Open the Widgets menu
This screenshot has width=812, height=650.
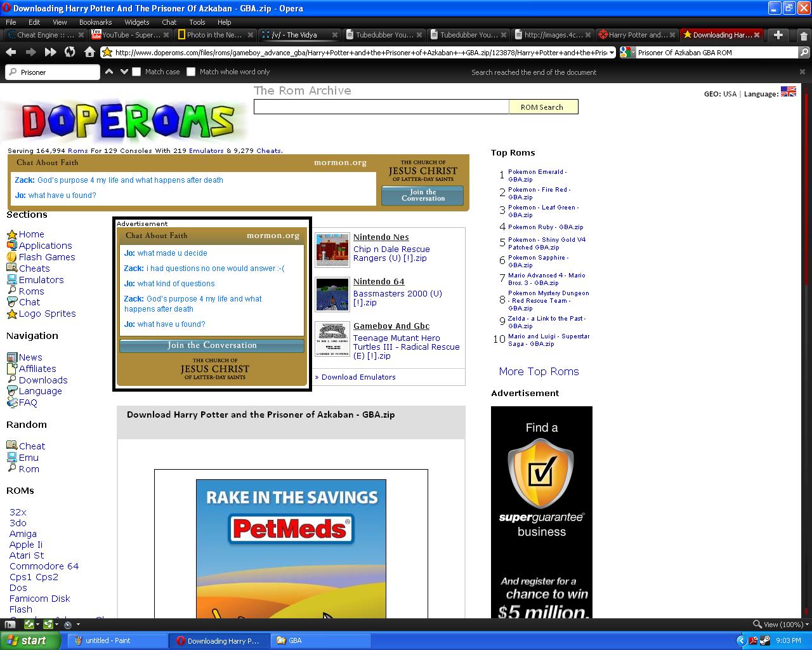136,22
